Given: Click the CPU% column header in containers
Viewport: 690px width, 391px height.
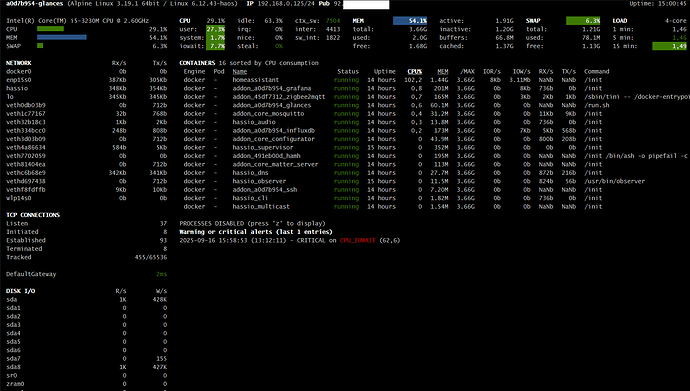Looking at the screenshot, I should [x=415, y=71].
